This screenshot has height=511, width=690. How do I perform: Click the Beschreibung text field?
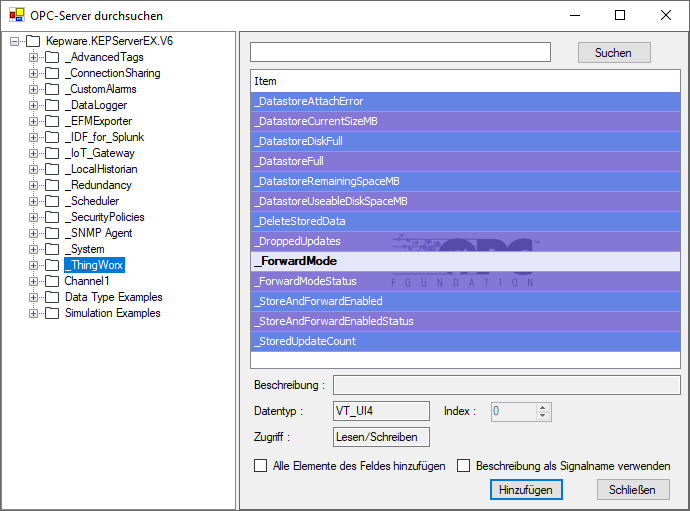pos(506,385)
